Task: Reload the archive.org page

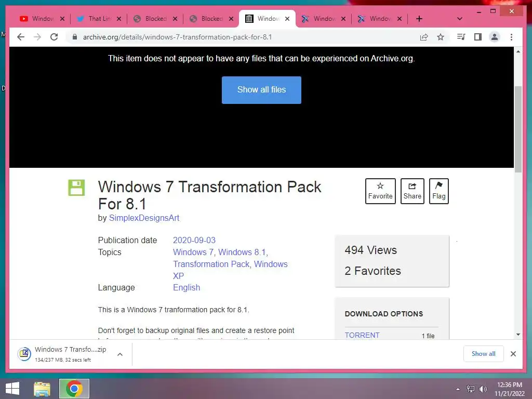Action: tap(54, 37)
